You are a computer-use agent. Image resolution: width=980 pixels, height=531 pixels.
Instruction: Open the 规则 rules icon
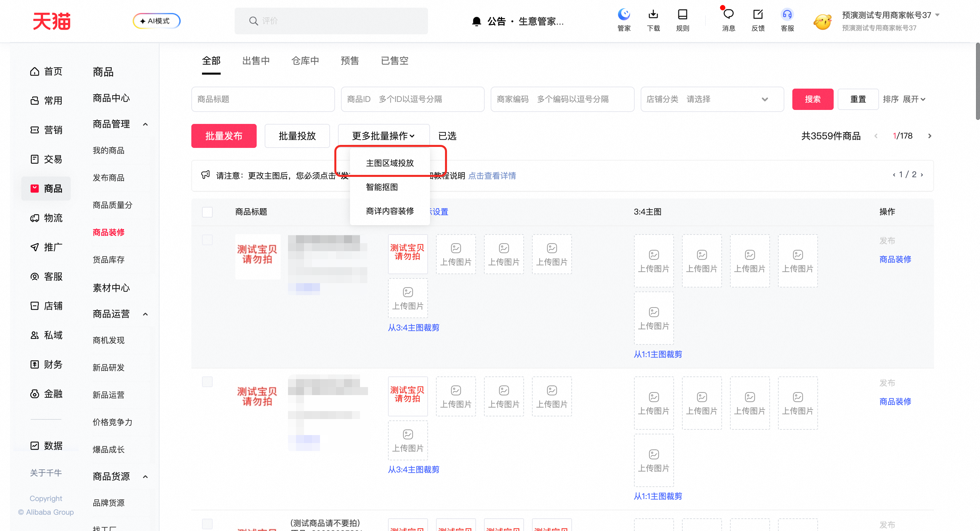pyautogui.click(x=683, y=15)
